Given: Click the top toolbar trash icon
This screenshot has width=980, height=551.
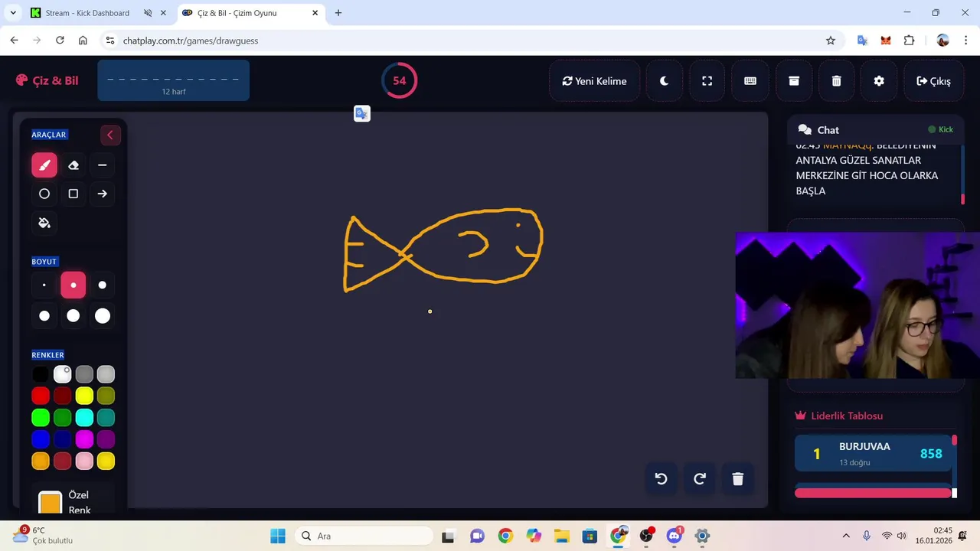Looking at the screenshot, I should click(x=837, y=81).
